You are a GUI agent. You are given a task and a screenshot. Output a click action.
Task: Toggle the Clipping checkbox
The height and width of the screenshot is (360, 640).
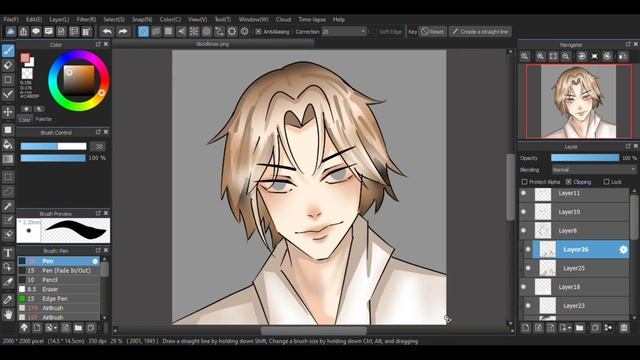click(x=569, y=182)
